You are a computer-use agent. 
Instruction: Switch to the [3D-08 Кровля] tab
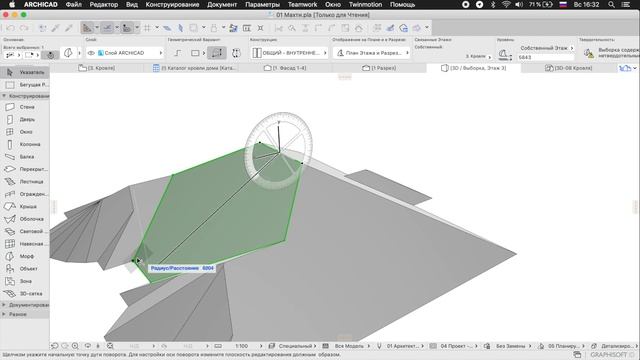point(568,68)
